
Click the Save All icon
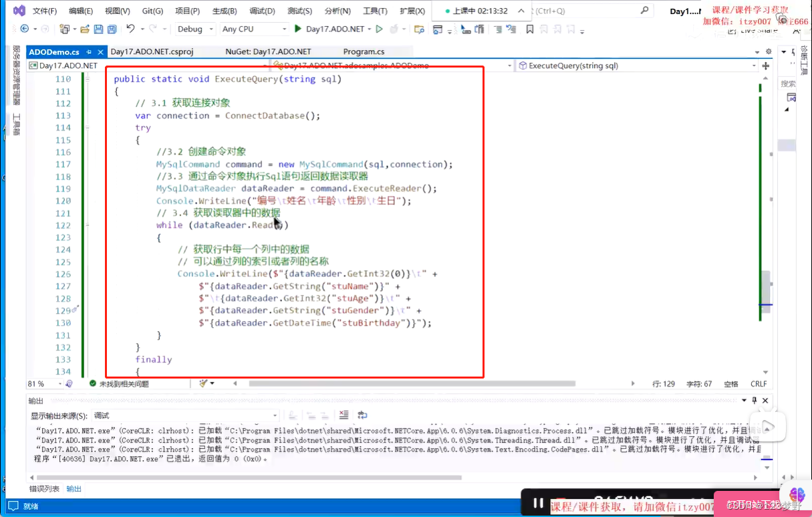pos(112,29)
